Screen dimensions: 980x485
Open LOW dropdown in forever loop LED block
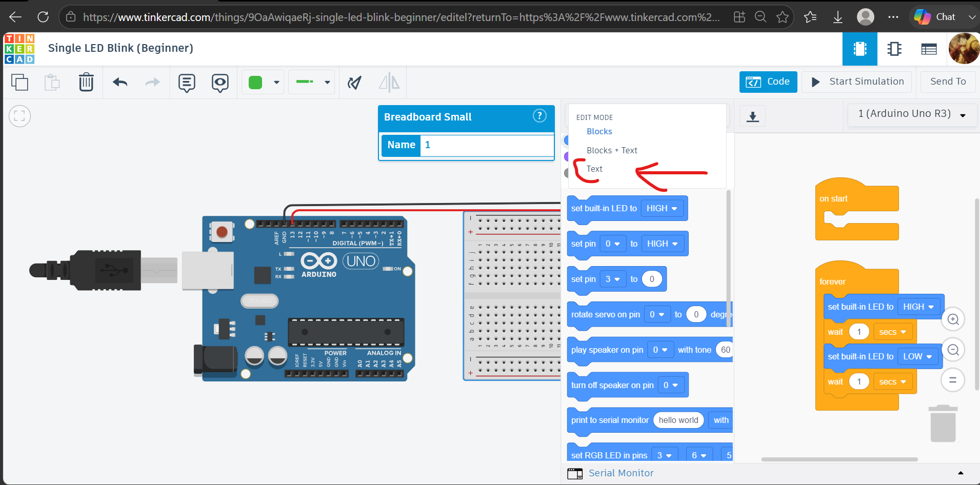pyautogui.click(x=917, y=357)
